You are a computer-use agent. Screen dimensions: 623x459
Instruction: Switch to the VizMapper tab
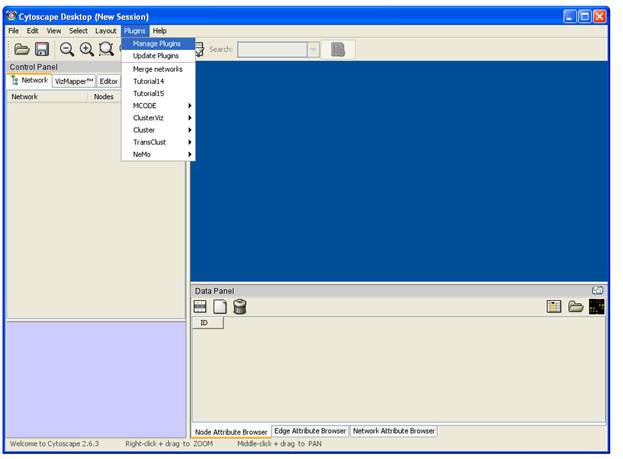tap(74, 81)
